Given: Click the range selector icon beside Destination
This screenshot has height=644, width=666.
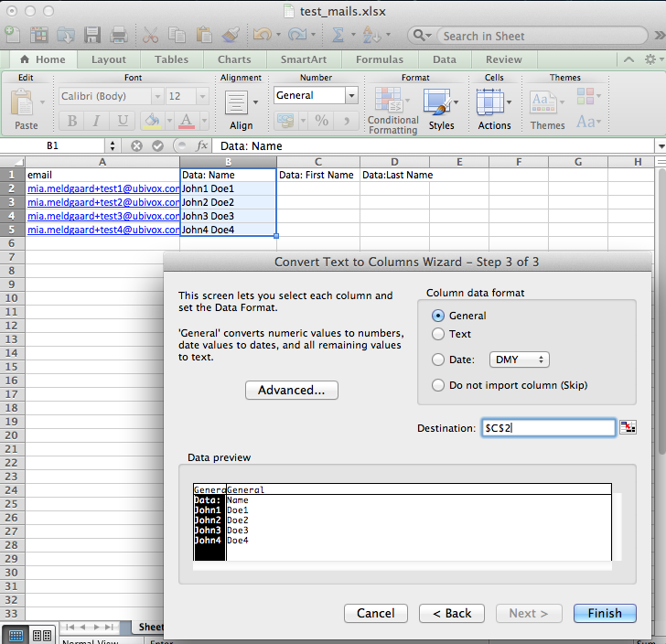Looking at the screenshot, I should click(628, 427).
